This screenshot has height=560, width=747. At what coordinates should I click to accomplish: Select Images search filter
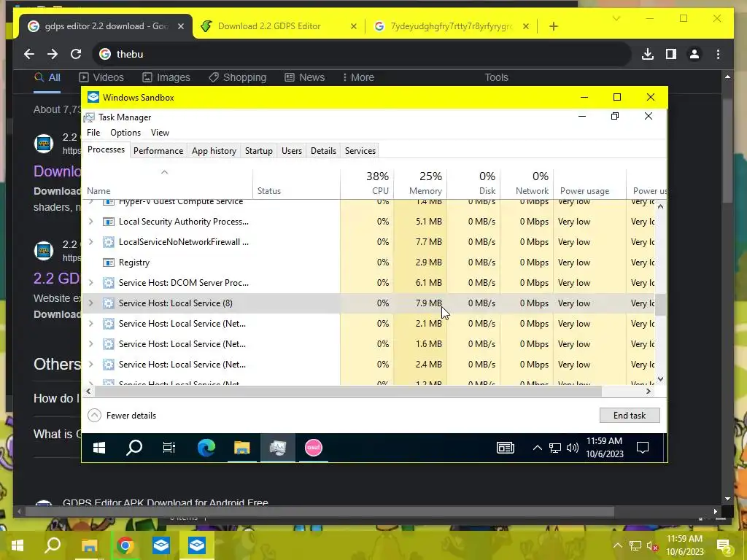coord(166,77)
